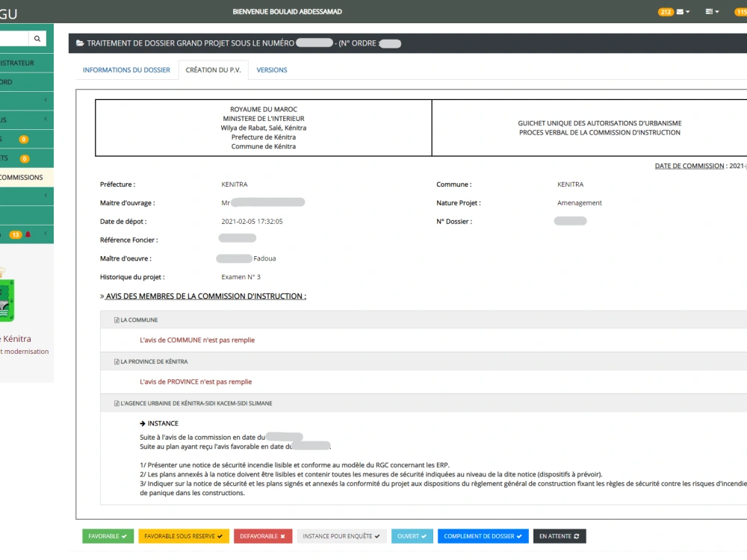Screen dimensions: 747x560
Task: Click the LA COMMUNE section header
Action: 424,320
